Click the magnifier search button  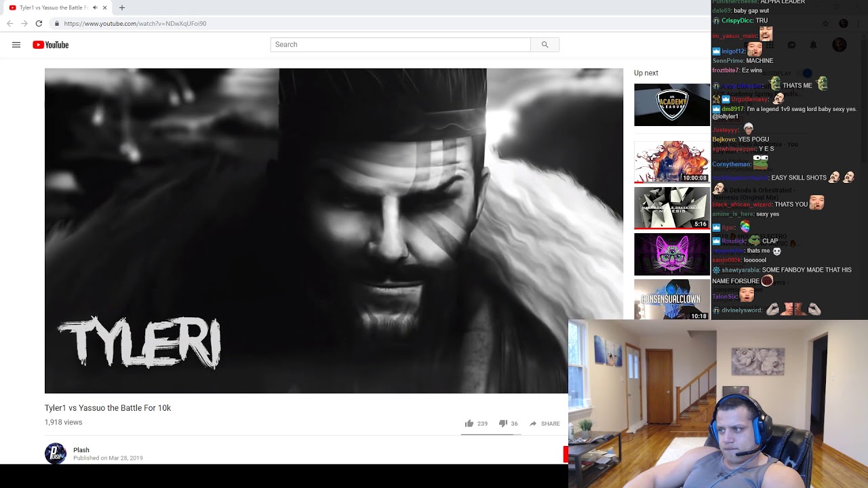[x=545, y=45]
